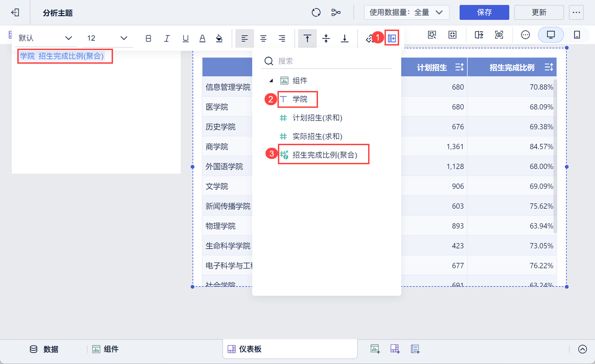
Task: Open the data lineage flow icon
Action: (x=336, y=13)
